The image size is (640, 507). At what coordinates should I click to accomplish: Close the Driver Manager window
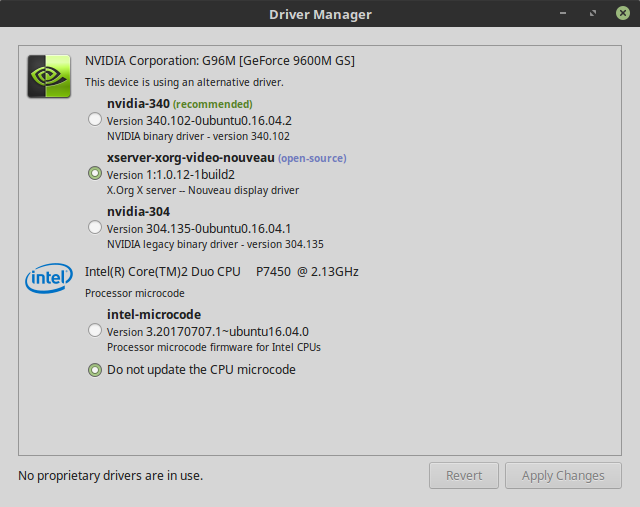click(x=623, y=13)
